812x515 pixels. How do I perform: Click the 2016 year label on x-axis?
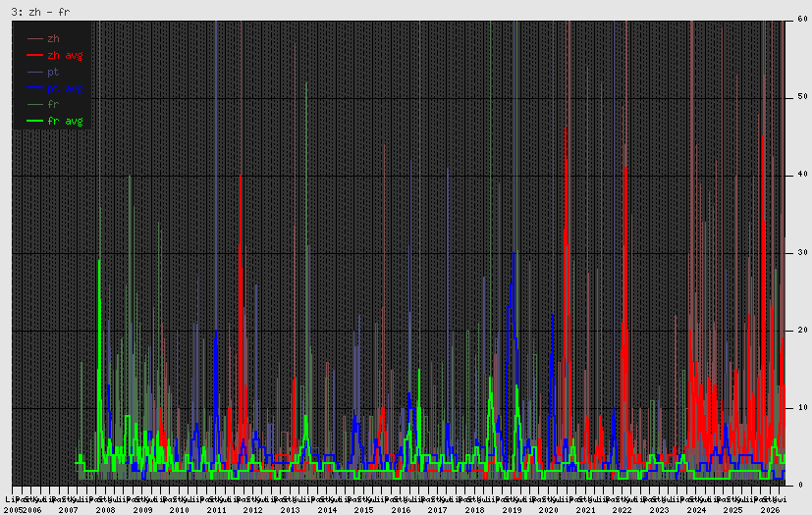tap(401, 510)
